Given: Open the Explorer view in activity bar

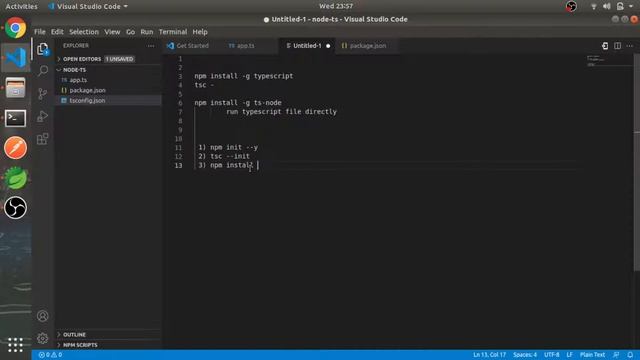Looking at the screenshot, I should click(42, 49).
